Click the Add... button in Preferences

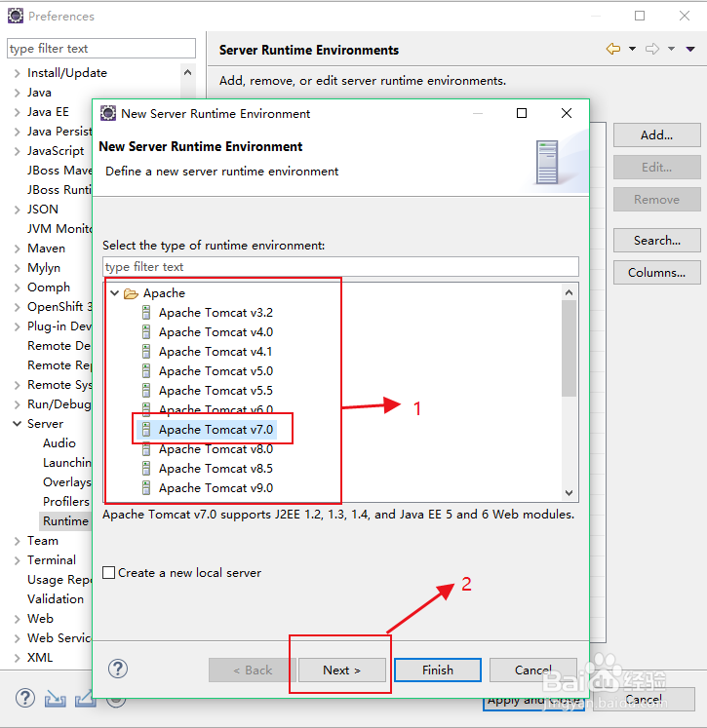657,135
